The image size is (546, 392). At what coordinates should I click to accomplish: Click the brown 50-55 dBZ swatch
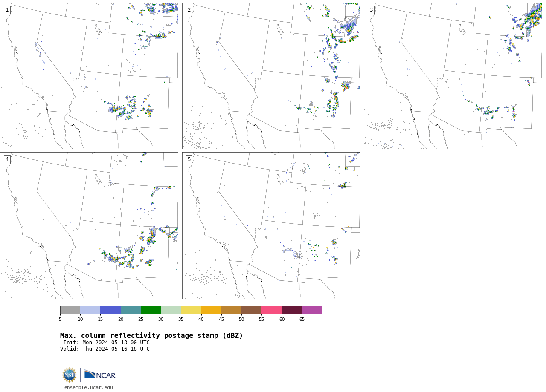[x=252, y=310]
